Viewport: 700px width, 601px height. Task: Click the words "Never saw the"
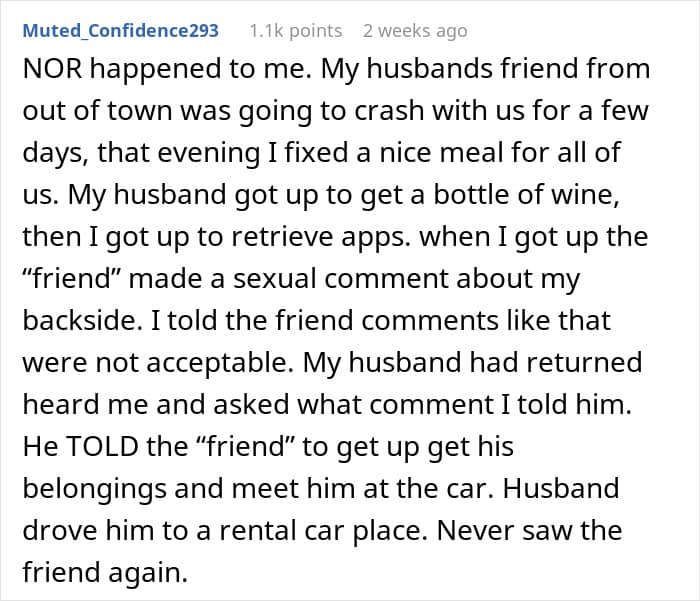coord(557,531)
